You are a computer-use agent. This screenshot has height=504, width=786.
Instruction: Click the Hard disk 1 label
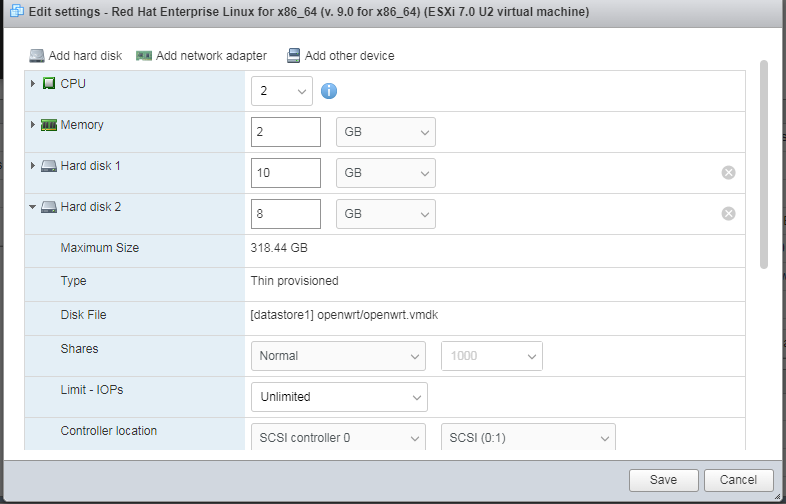point(90,165)
